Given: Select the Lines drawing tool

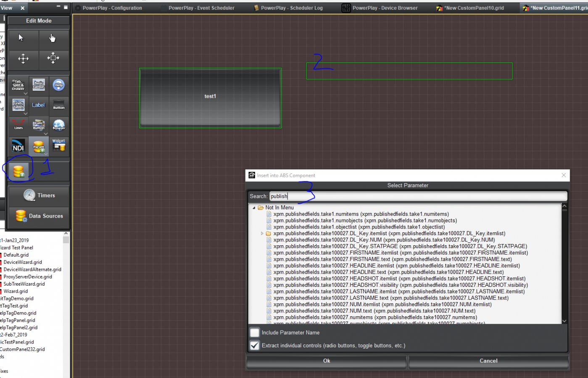Looking at the screenshot, I should (x=18, y=125).
